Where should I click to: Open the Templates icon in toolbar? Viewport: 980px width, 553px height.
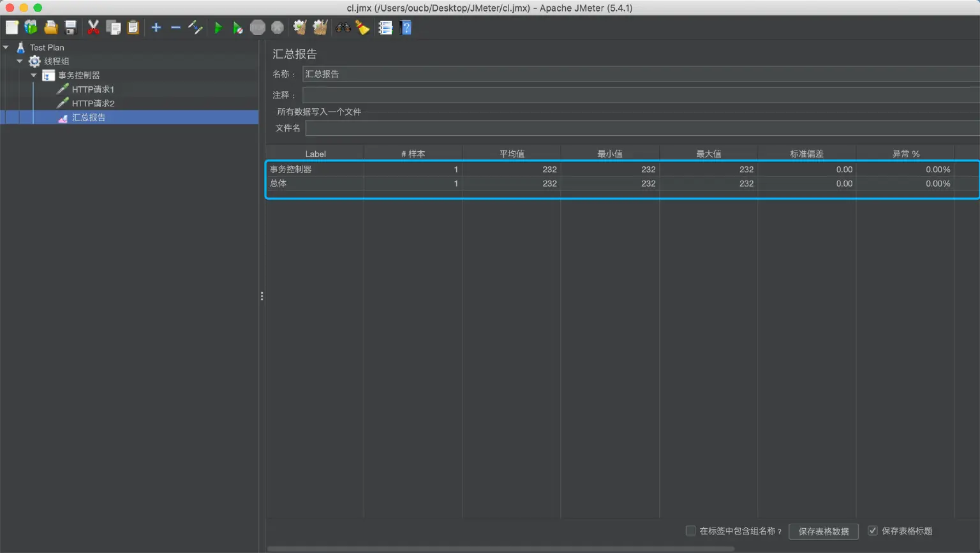click(31, 27)
